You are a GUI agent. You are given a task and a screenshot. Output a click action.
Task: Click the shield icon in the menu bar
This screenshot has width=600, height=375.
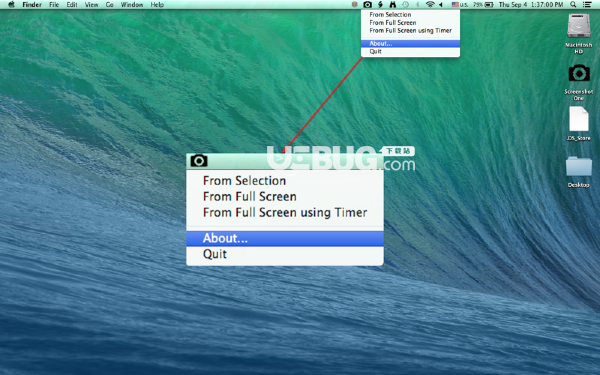click(355, 5)
